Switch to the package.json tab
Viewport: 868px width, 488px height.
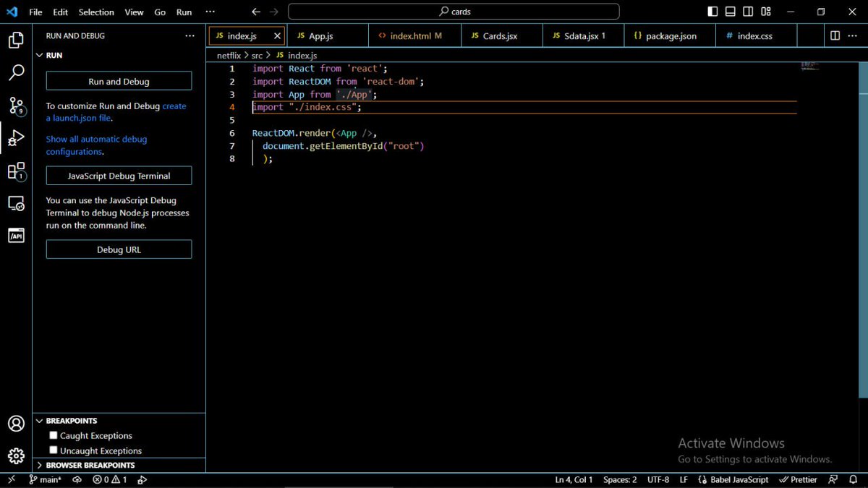(670, 35)
